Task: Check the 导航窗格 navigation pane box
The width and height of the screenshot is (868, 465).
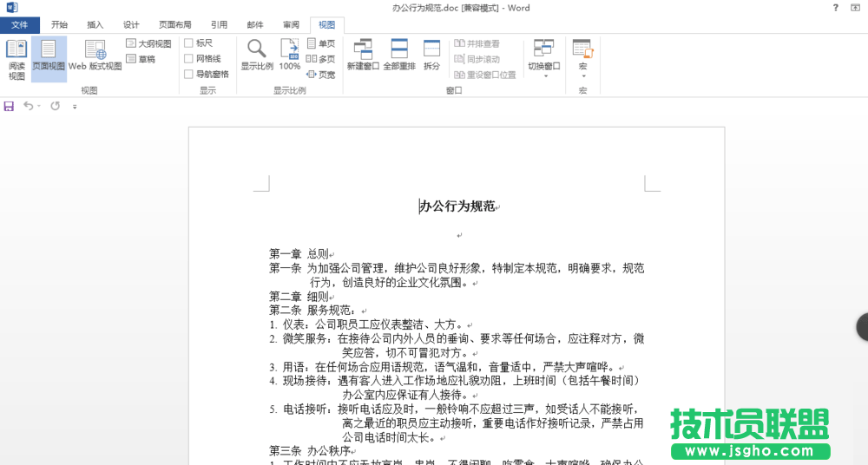Action: 188,74
